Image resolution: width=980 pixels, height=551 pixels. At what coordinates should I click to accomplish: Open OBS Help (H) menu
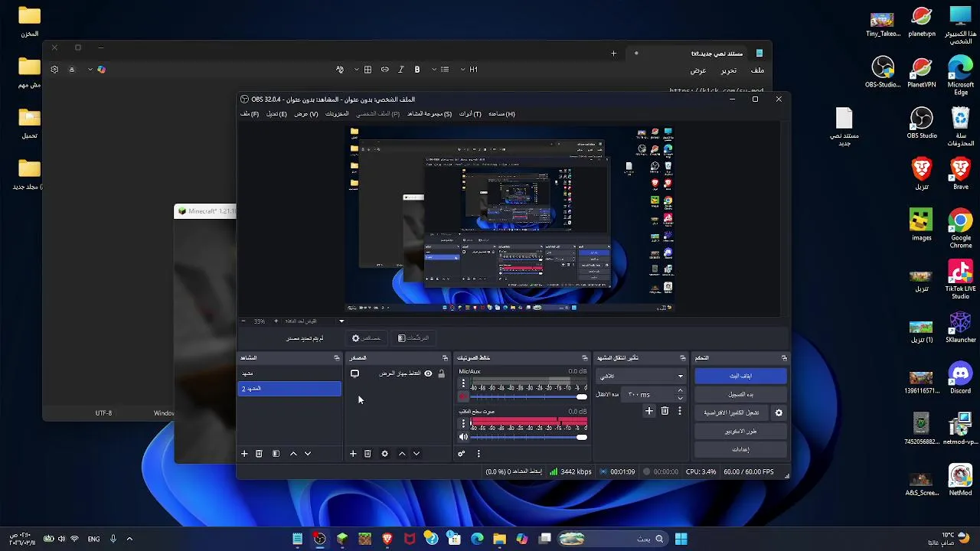click(x=501, y=114)
